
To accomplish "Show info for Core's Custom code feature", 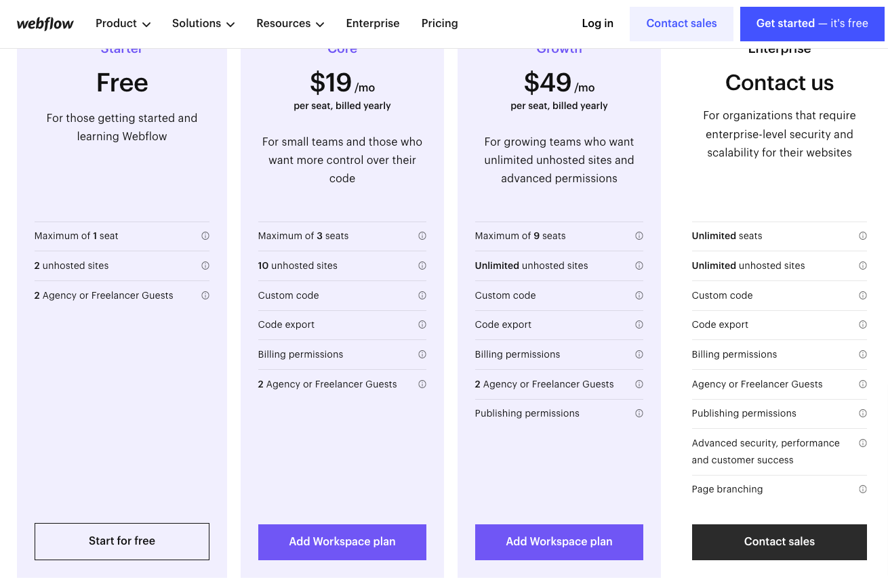I will coord(422,295).
